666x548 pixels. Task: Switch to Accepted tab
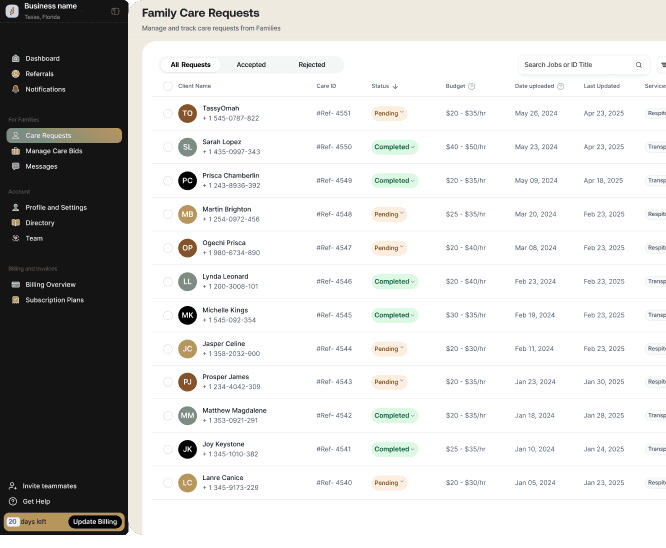click(x=251, y=65)
